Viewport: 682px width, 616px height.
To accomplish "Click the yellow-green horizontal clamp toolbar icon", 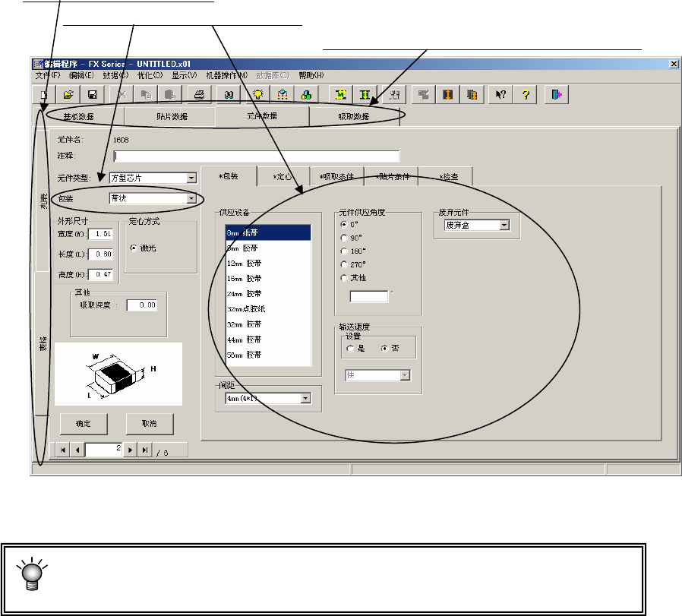I will (x=340, y=94).
